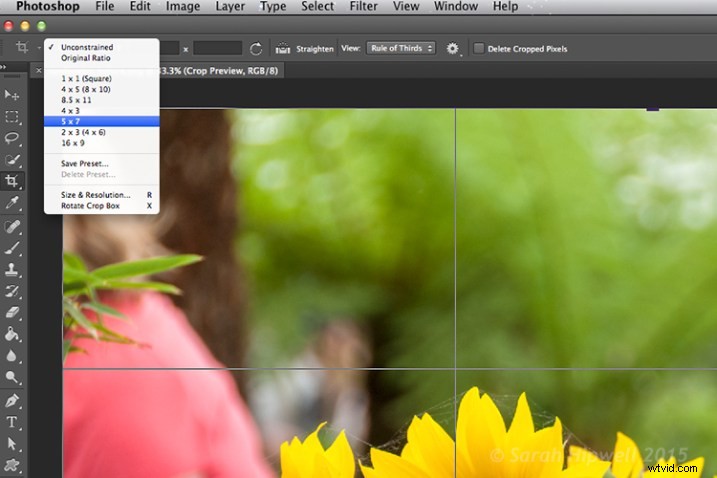
Task: Open crop tool preset picker in options bar
Action: click(26, 48)
